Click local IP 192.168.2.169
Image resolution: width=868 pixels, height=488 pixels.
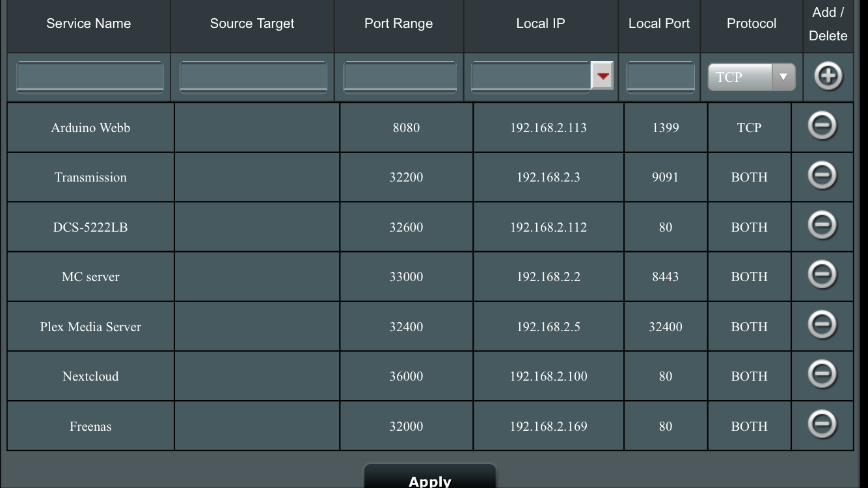pos(549,426)
